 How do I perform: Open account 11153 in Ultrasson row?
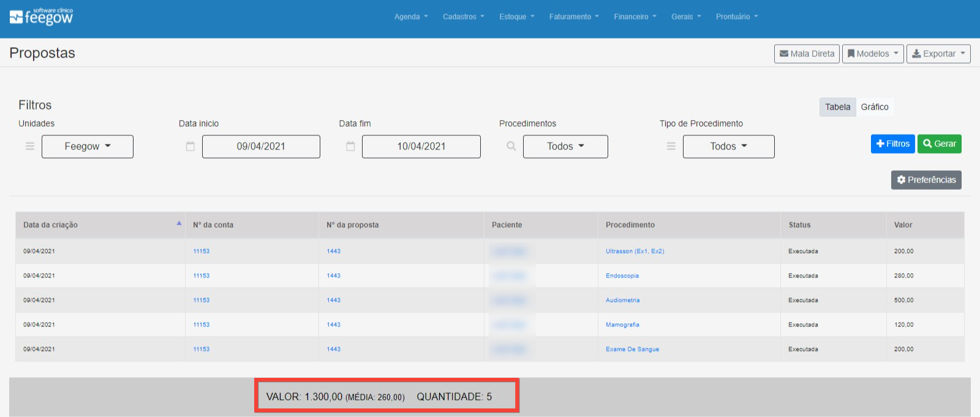[x=202, y=251]
